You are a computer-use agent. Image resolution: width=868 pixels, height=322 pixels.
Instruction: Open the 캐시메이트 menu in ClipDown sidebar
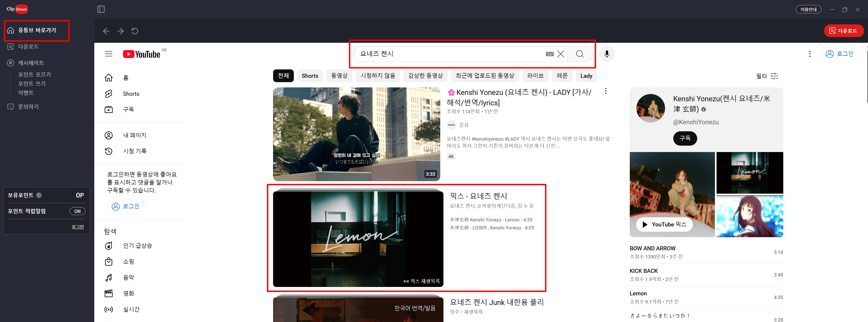click(x=30, y=63)
